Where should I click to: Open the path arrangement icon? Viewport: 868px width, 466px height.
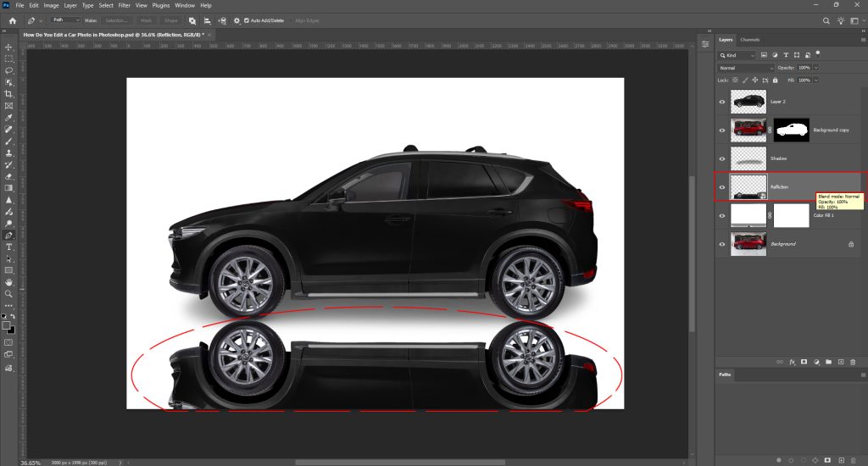(222, 20)
